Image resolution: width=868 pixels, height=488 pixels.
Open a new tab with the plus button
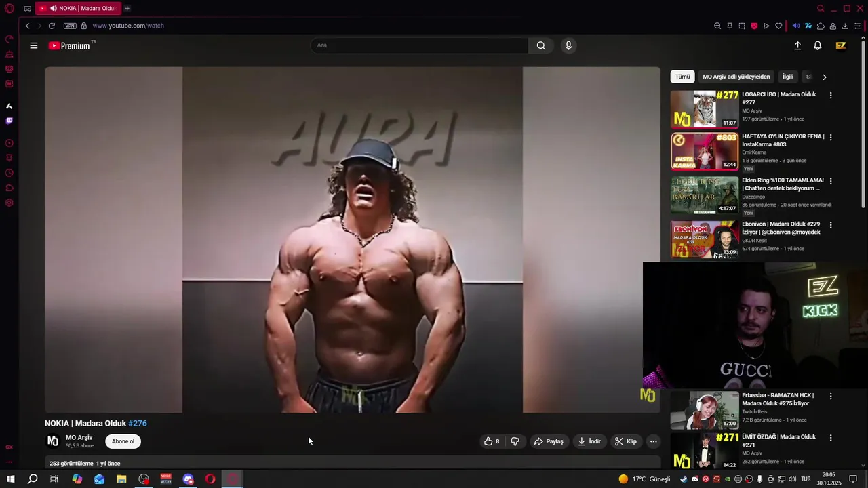pos(127,8)
